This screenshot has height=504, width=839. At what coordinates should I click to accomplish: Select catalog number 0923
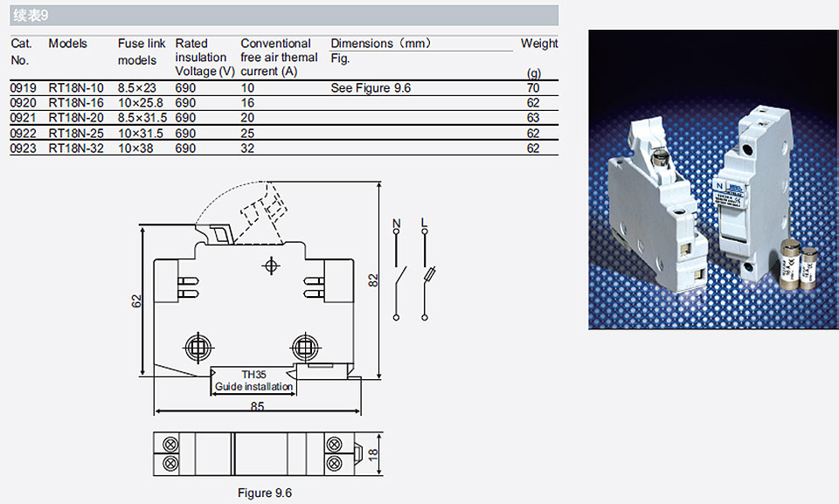[24, 148]
